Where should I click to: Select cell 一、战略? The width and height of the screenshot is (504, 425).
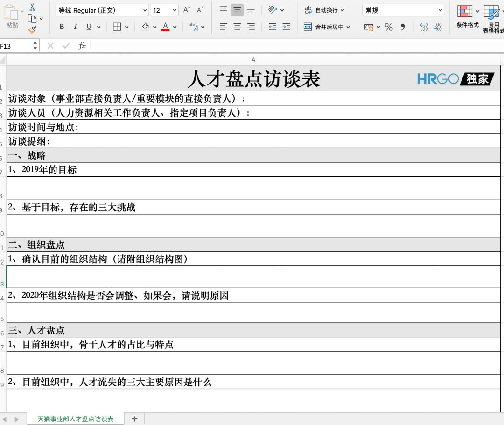pyautogui.click(x=253, y=155)
